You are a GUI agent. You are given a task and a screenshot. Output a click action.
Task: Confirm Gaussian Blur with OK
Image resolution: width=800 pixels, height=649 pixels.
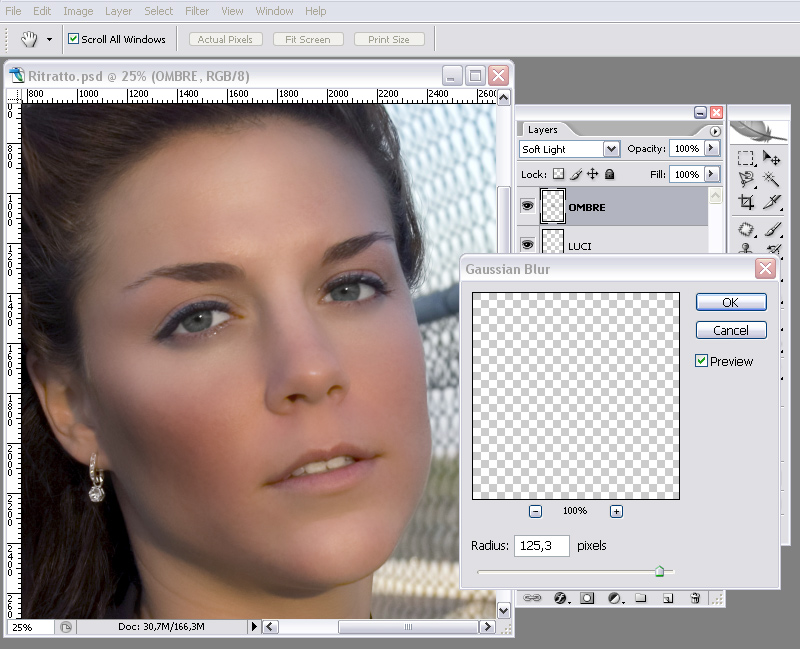(x=730, y=302)
